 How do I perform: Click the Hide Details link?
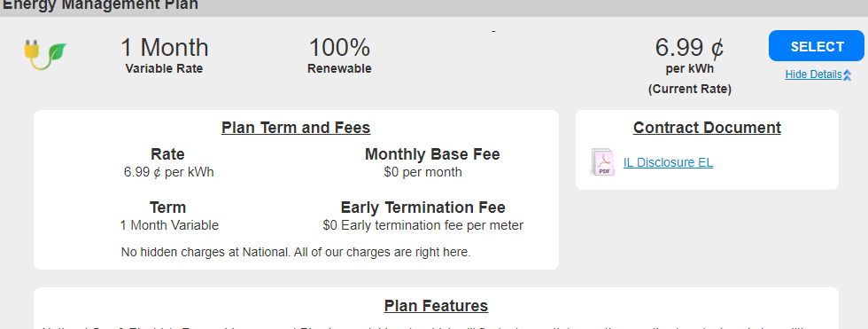(x=813, y=74)
